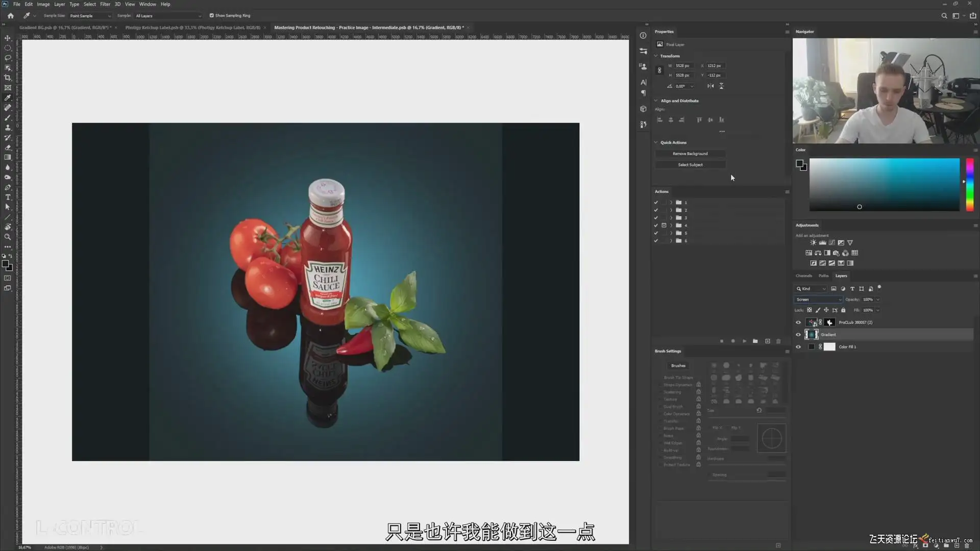Click the search icon top right
The height and width of the screenshot is (551, 980).
pyautogui.click(x=944, y=16)
